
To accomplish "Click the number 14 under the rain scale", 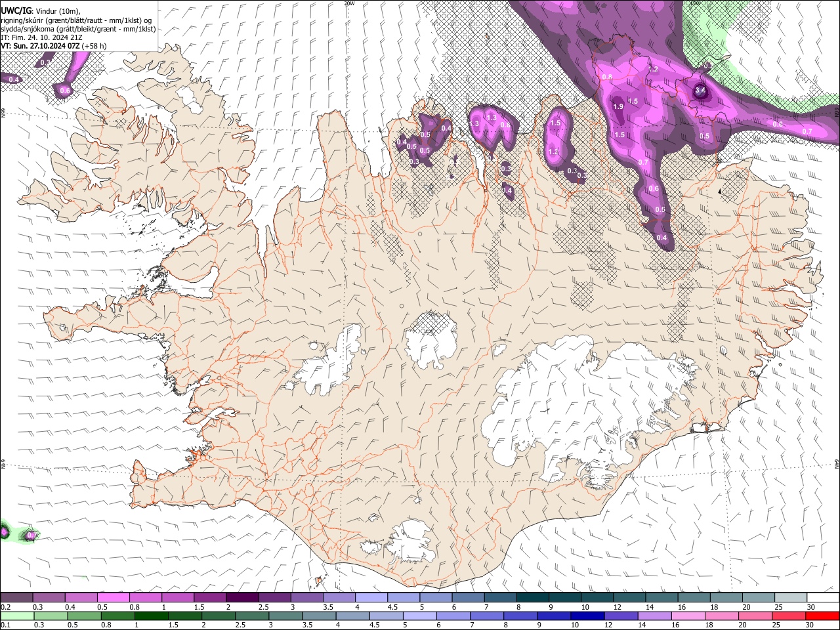I will [642, 625].
